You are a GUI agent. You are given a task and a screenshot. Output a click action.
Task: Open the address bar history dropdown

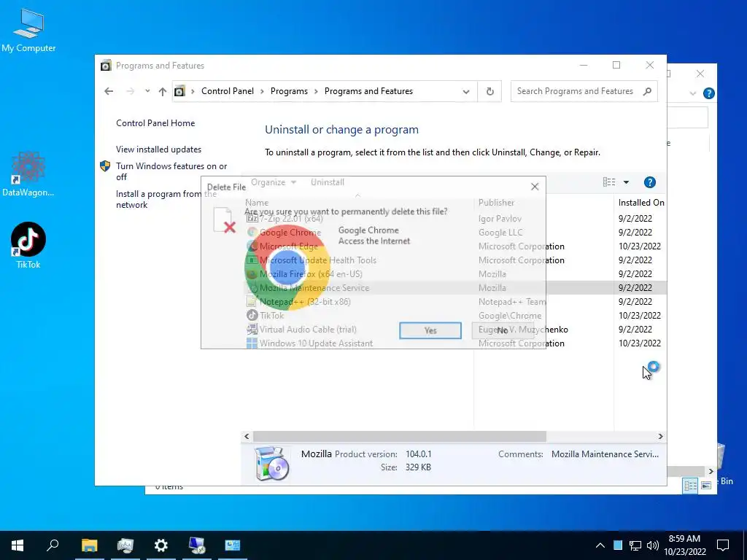466,91
